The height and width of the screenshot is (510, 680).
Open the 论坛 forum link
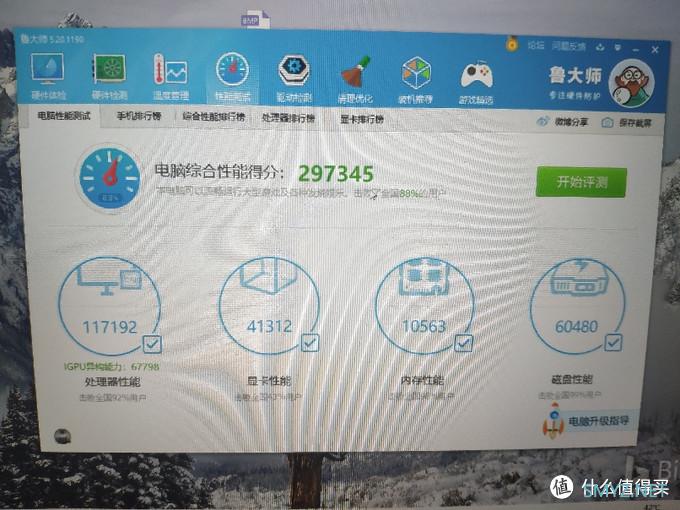[x=536, y=45]
